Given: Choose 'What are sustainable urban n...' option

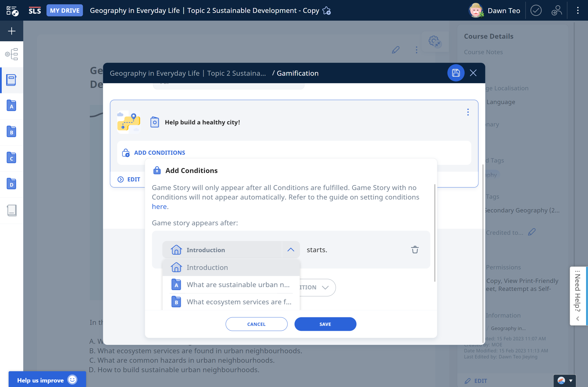Looking at the screenshot, I should (231, 285).
